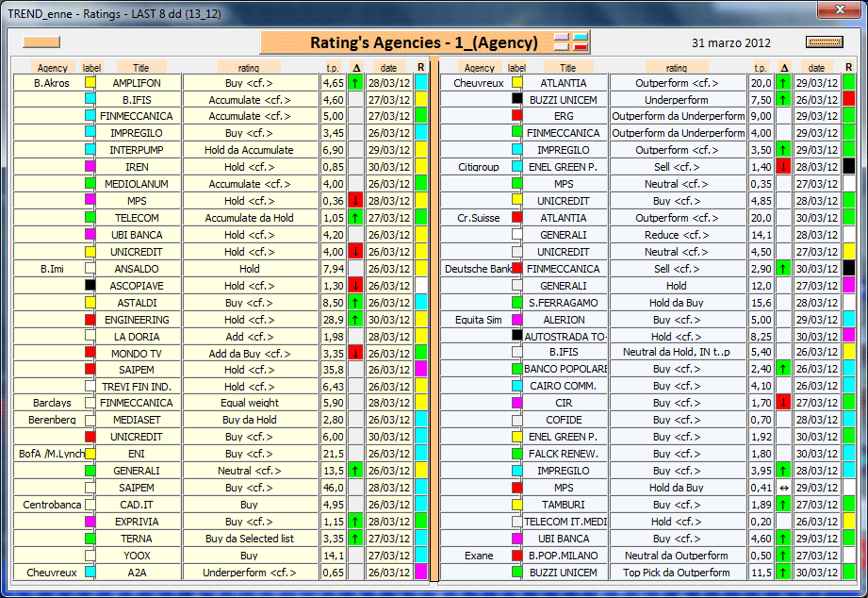Click the 'Equal weight' rating cell
868x598 pixels.
pos(250,403)
